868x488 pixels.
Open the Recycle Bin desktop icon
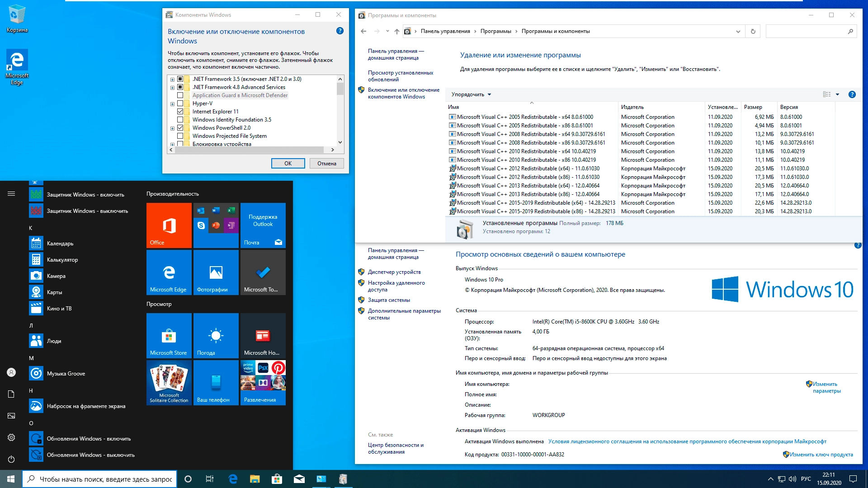[x=17, y=19]
